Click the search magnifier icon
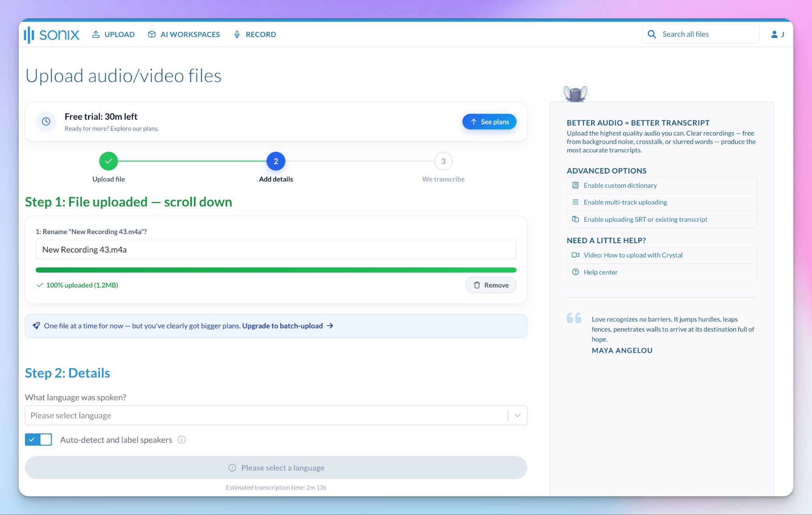 pos(652,34)
